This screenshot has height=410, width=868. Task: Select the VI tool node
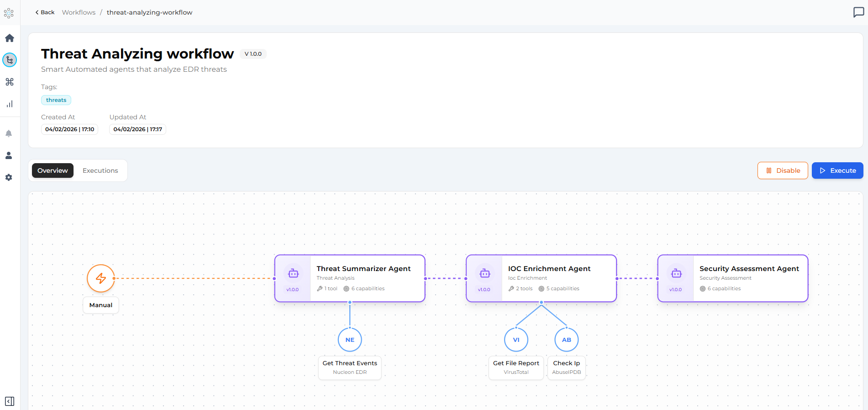[516, 340]
